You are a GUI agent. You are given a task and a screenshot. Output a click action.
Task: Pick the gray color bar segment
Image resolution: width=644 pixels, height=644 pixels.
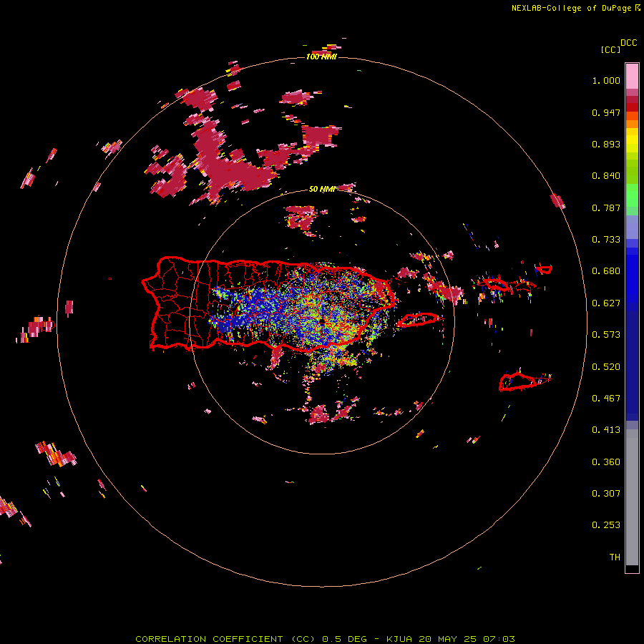pyautogui.click(x=632, y=497)
